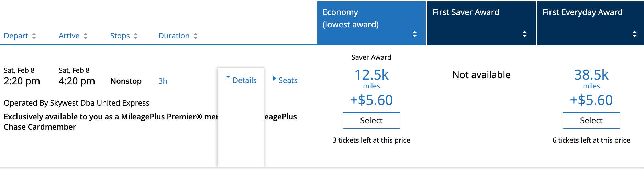This screenshot has width=644, height=169.
Task: Sort flights by the Arrive column label
Action: tap(69, 36)
